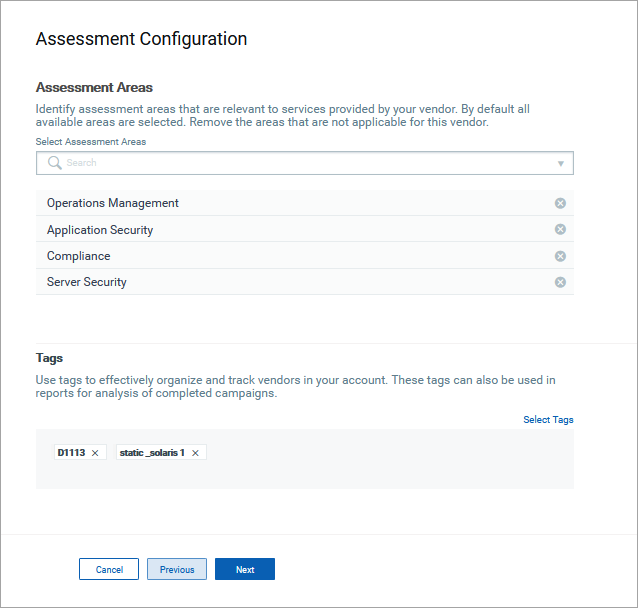Screen dimensions: 638x608
Task: Remove Operations Management assessment area
Action: tap(560, 203)
